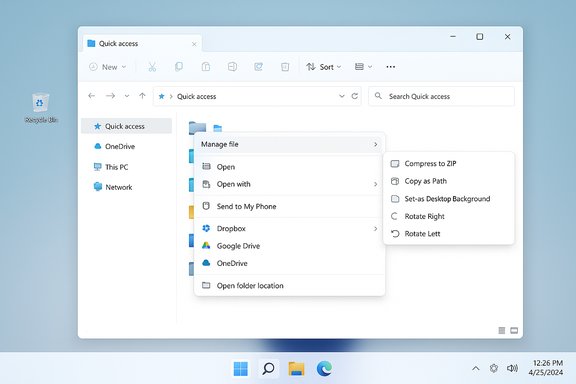Open OneDrive in the sidebar

click(126, 146)
